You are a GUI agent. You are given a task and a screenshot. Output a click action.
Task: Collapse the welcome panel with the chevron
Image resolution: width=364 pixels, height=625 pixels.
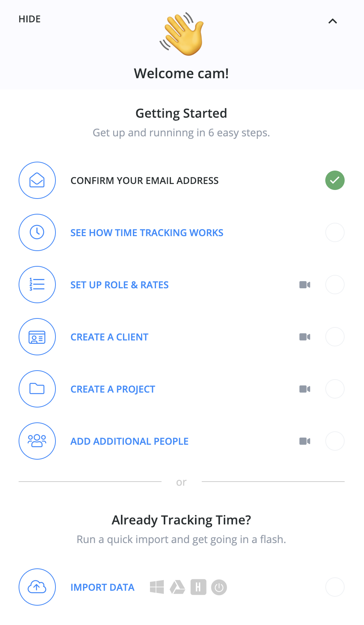coord(333,21)
